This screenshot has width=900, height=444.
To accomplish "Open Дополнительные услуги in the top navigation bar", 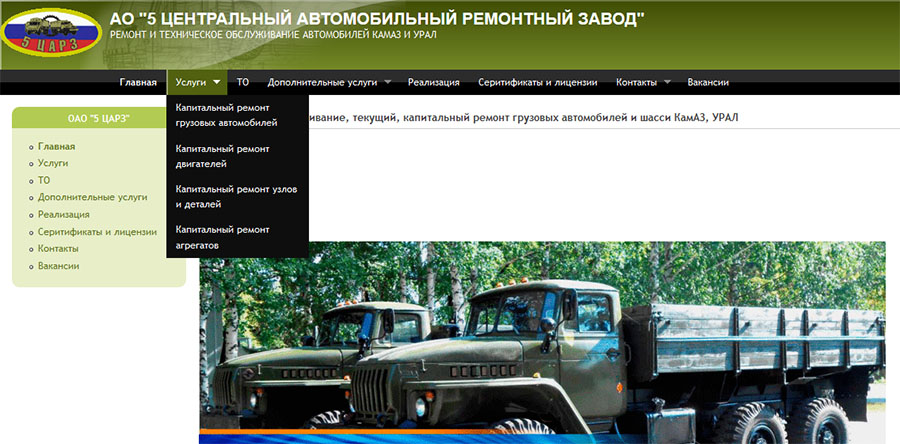I will coord(322,83).
